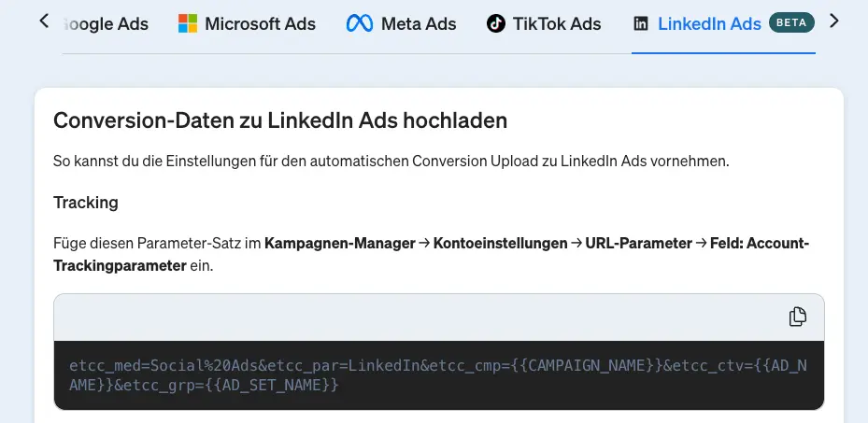The height and width of the screenshot is (423, 868).
Task: Click the bold 'Kontoeinstellungen' text
Action: pyautogui.click(x=500, y=244)
